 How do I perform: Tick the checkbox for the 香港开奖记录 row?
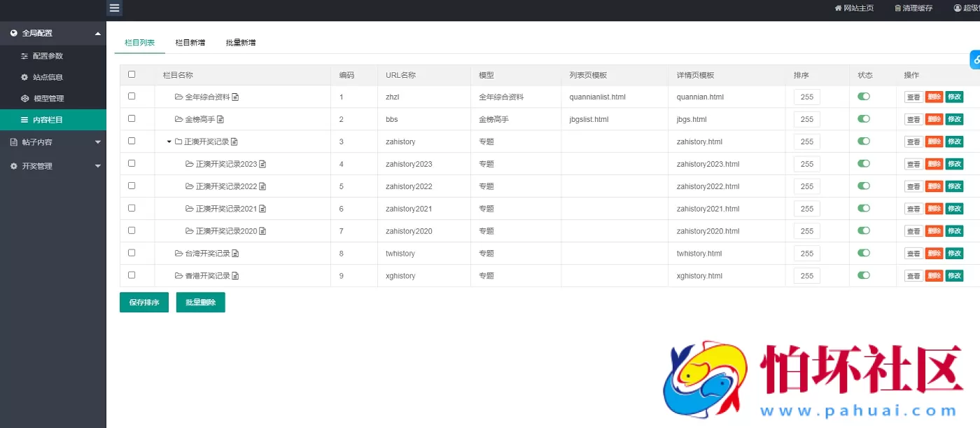coord(132,275)
